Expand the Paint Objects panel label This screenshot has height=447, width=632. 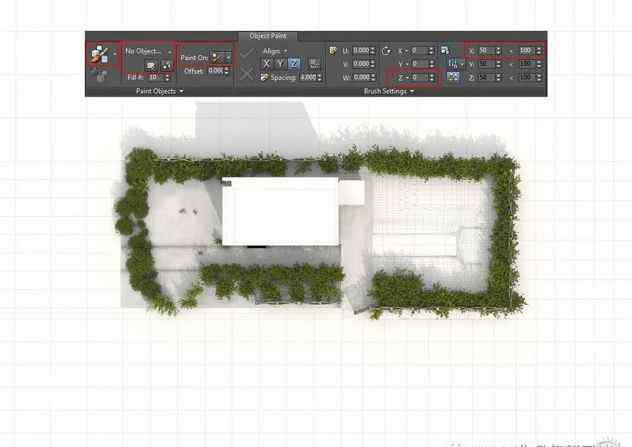click(159, 90)
